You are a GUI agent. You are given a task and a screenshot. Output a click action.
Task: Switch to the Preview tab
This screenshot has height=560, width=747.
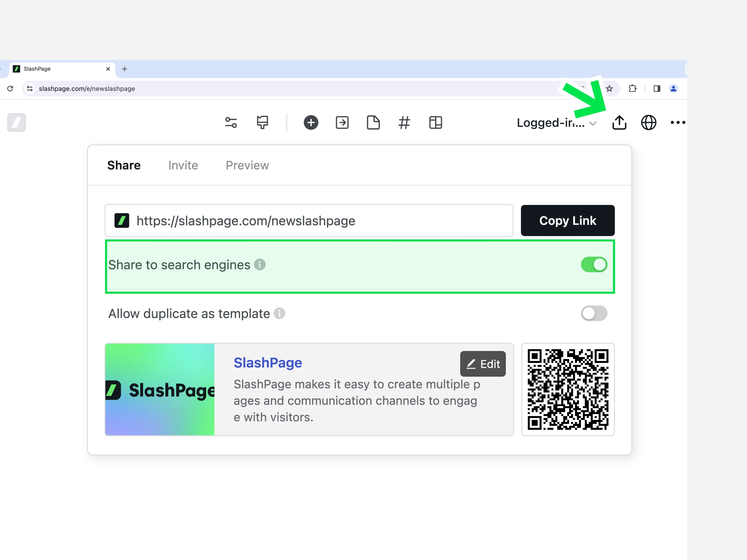[x=247, y=166]
